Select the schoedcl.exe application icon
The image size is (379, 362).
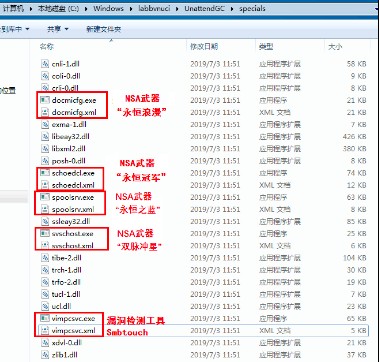pos(44,173)
